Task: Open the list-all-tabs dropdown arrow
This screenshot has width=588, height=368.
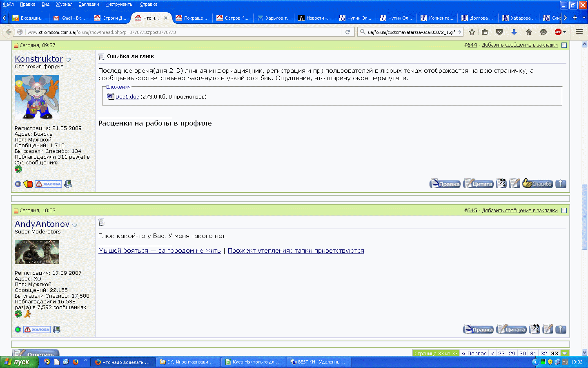Action: pyautogui.click(x=584, y=18)
